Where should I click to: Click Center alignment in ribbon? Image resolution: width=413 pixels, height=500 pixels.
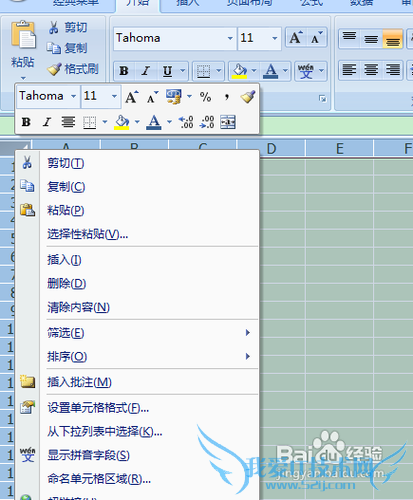pos(371,70)
